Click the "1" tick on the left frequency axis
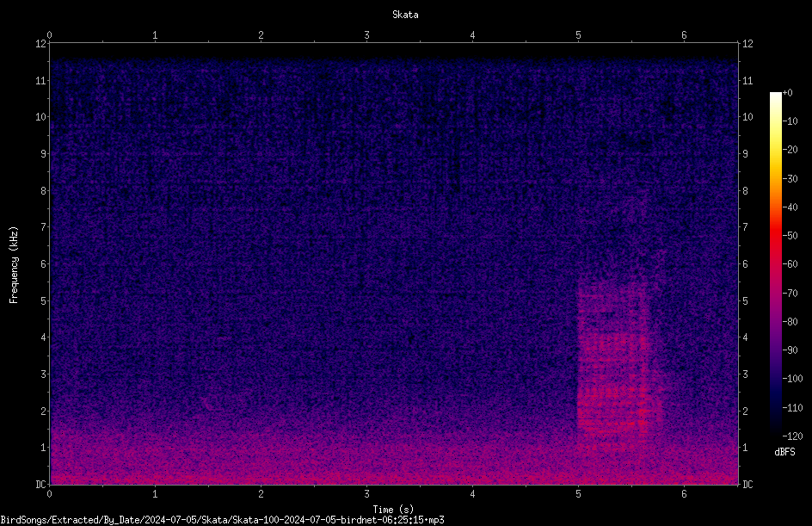This screenshot has width=812, height=526. click(44, 448)
